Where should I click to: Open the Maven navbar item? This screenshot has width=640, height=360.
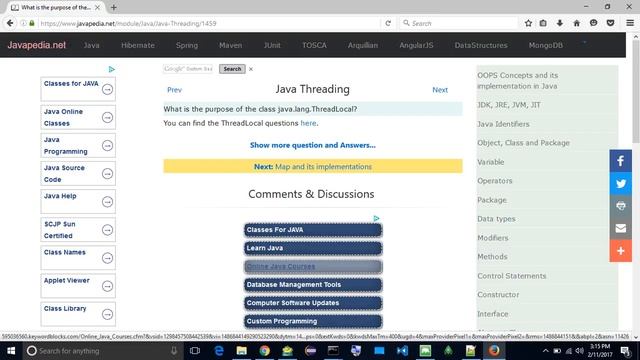(231, 45)
